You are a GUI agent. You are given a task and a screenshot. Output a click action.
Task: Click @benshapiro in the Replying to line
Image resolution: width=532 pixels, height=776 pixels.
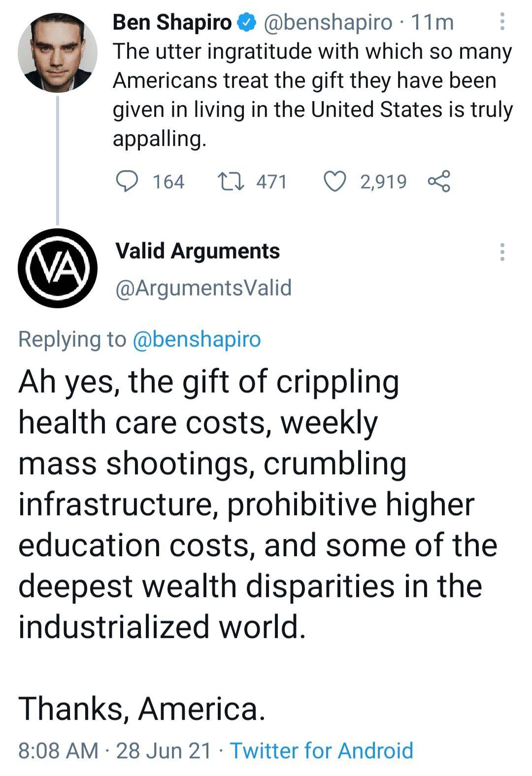[x=197, y=339]
